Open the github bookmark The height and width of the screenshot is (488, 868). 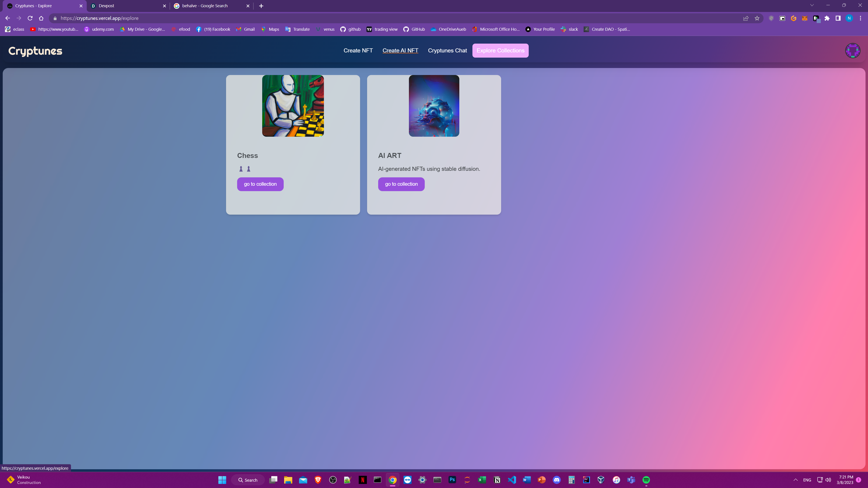(x=350, y=29)
